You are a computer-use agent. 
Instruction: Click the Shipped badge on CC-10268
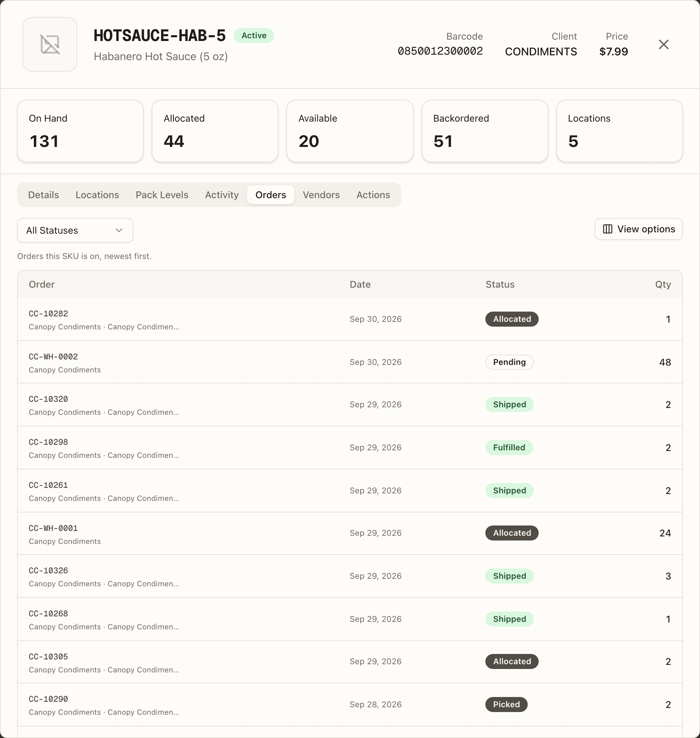click(509, 619)
